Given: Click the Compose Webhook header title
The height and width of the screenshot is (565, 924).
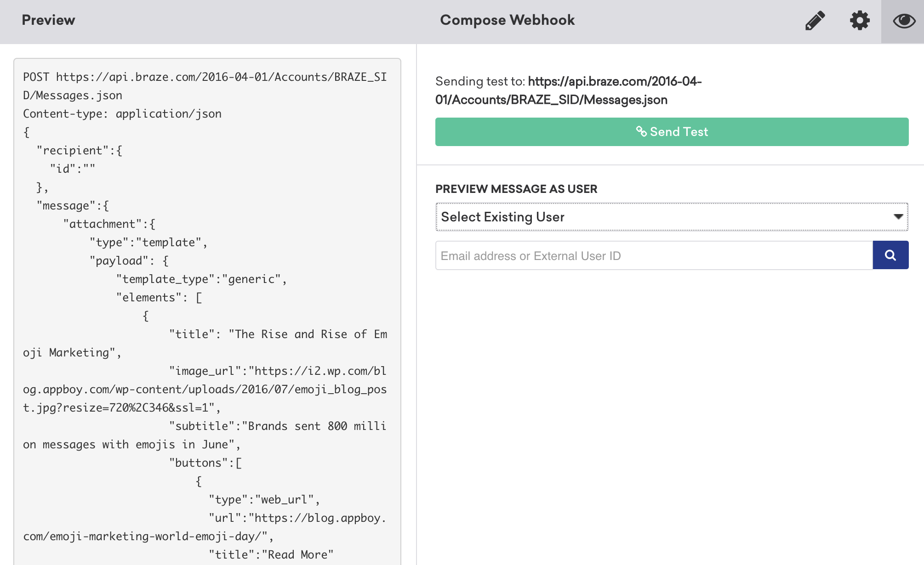Looking at the screenshot, I should [x=507, y=20].
